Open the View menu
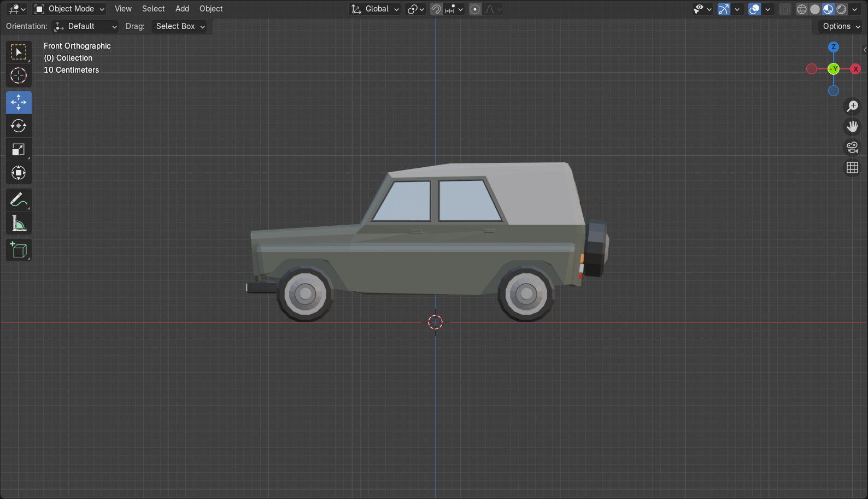 [123, 9]
